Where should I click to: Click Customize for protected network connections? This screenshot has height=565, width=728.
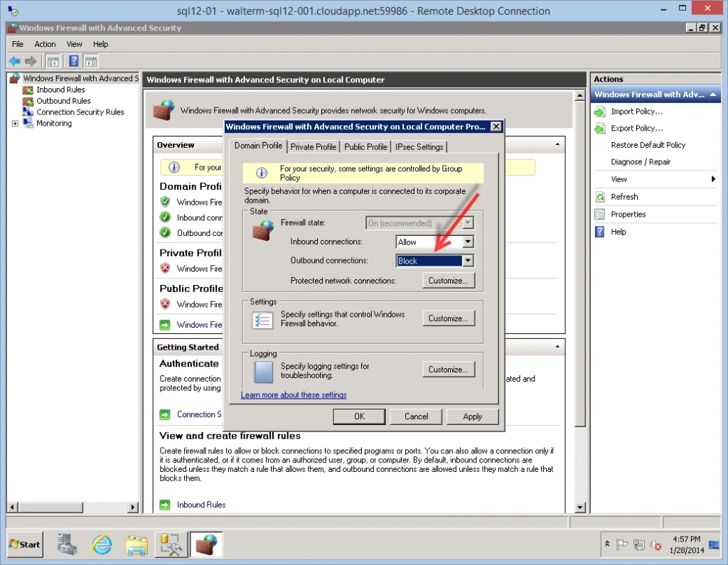tap(448, 281)
